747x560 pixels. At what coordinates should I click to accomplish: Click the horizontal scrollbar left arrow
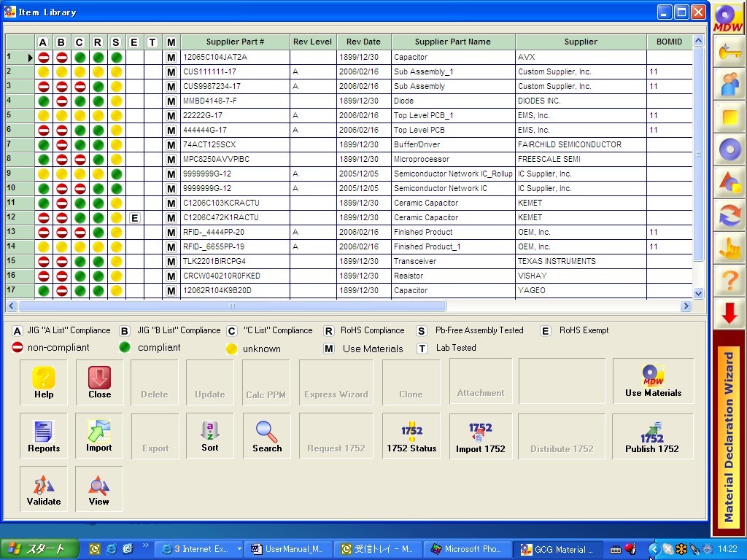[x=12, y=306]
